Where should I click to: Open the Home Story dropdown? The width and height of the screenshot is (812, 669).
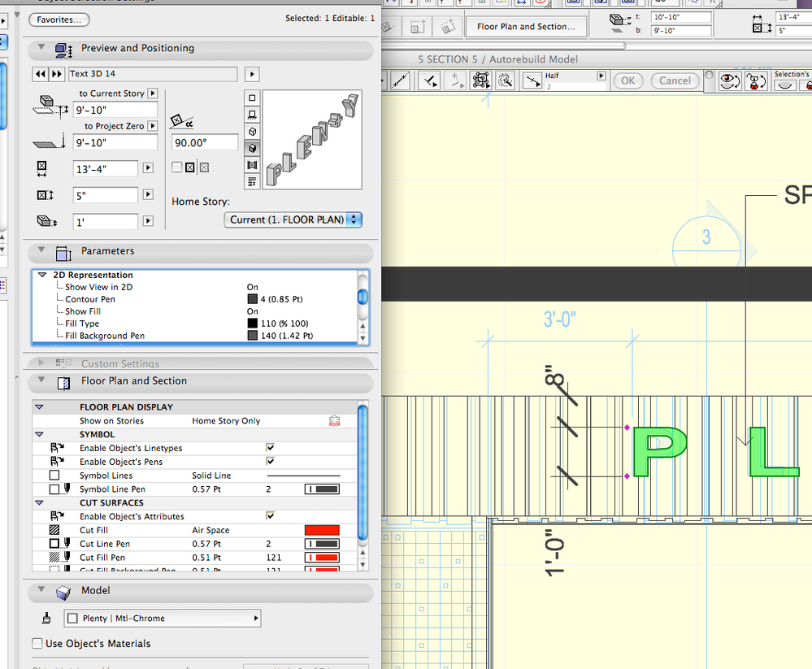[x=293, y=219]
